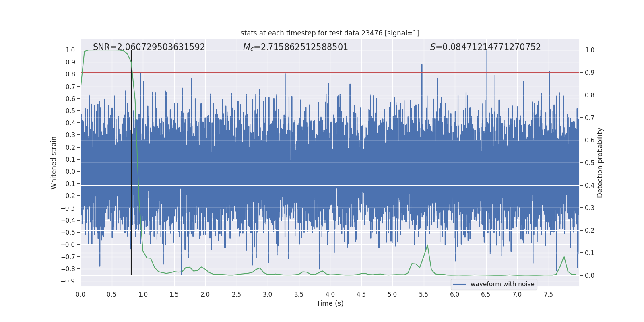Click the Mc chirp mass annotation
This screenshot has height=322, width=644.
click(295, 47)
